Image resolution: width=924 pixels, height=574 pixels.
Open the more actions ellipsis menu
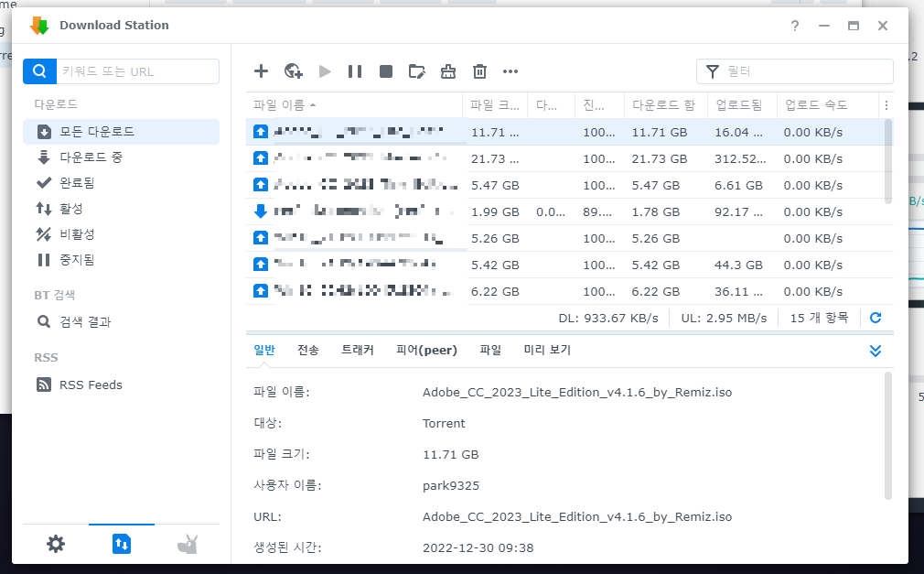tap(510, 71)
